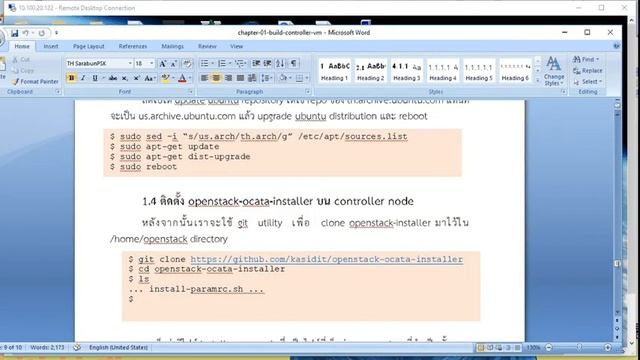The width and height of the screenshot is (640, 360).
Task: Toggle Superscript formatting
Action: (x=136, y=78)
